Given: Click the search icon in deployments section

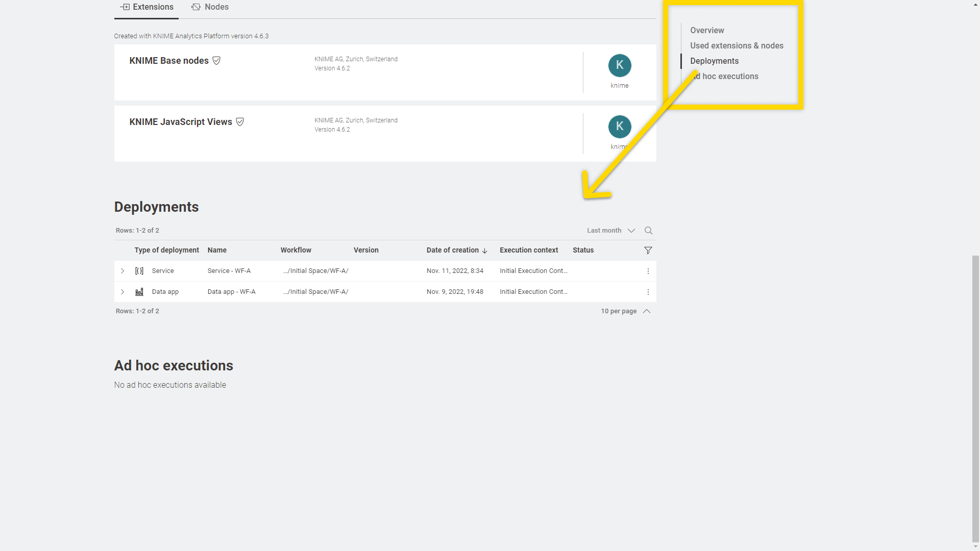Looking at the screenshot, I should click(x=649, y=230).
